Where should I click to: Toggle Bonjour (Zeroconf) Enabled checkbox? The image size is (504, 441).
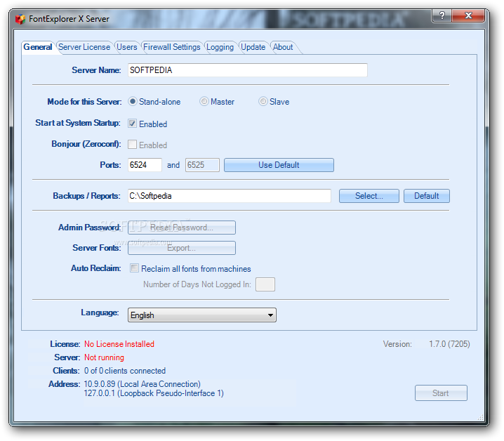[132, 145]
